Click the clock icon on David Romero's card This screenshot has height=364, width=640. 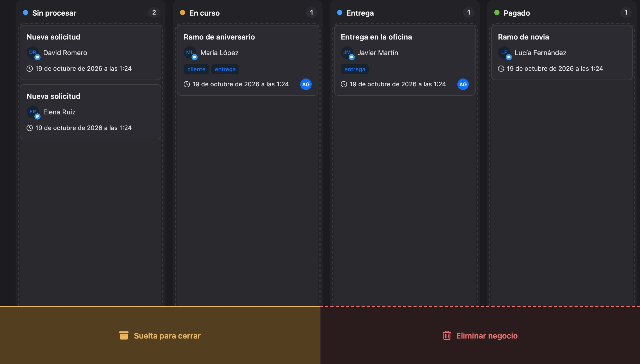click(30, 69)
